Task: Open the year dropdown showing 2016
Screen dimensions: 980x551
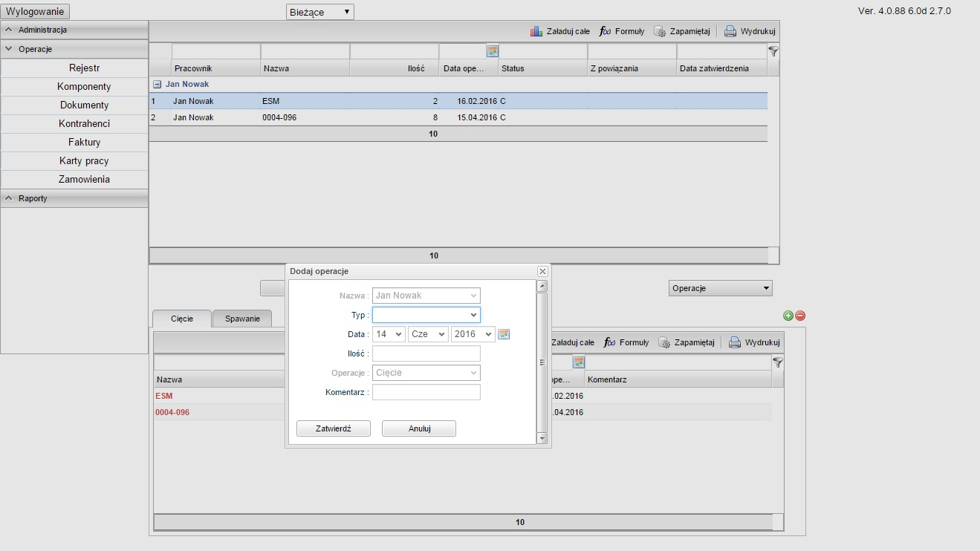Action: pos(473,334)
